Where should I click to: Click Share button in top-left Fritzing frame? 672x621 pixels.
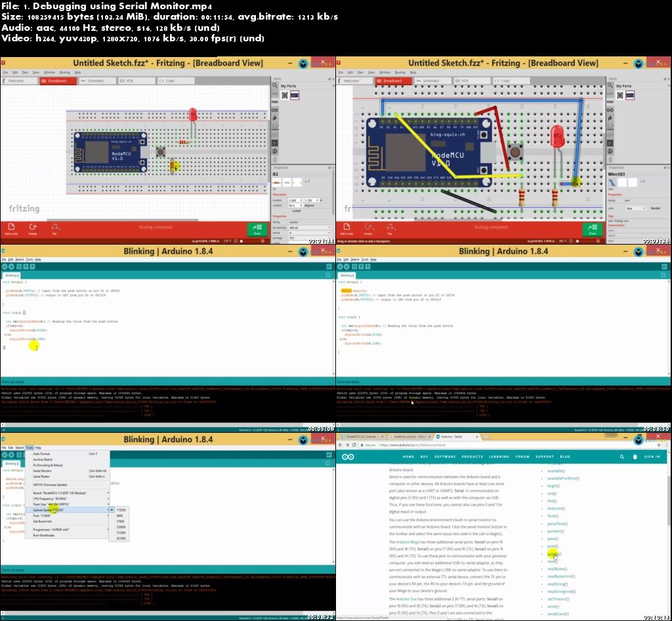coord(257,229)
